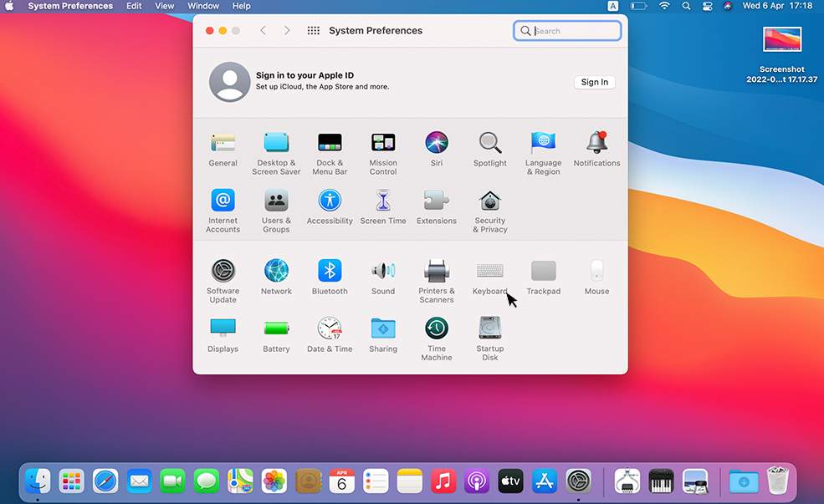Click the Apple ID user avatar
Viewport: 824px width, 504px height.
coord(230,82)
